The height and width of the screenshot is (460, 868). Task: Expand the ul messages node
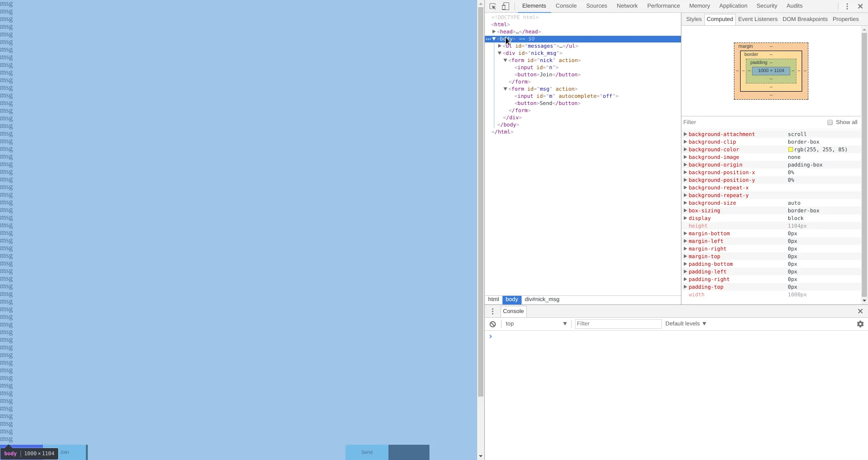click(500, 46)
